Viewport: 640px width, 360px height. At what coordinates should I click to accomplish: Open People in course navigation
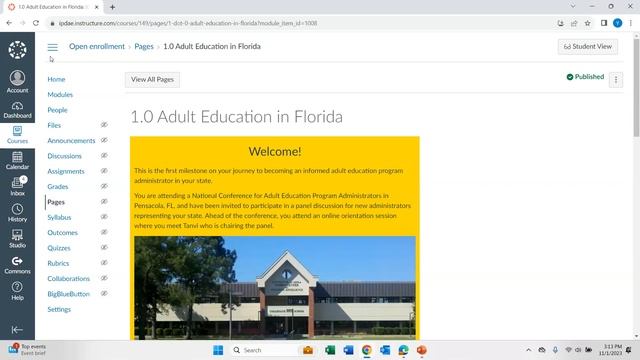click(57, 110)
